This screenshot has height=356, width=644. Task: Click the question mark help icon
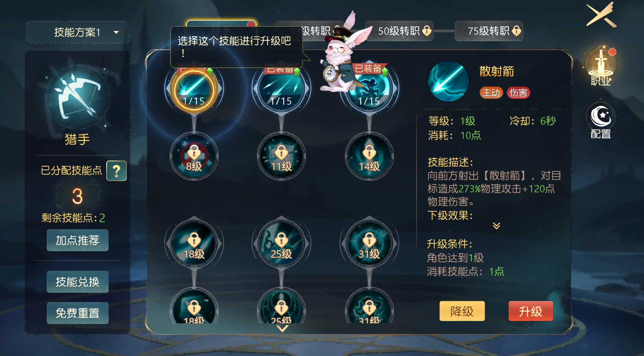coord(116,171)
